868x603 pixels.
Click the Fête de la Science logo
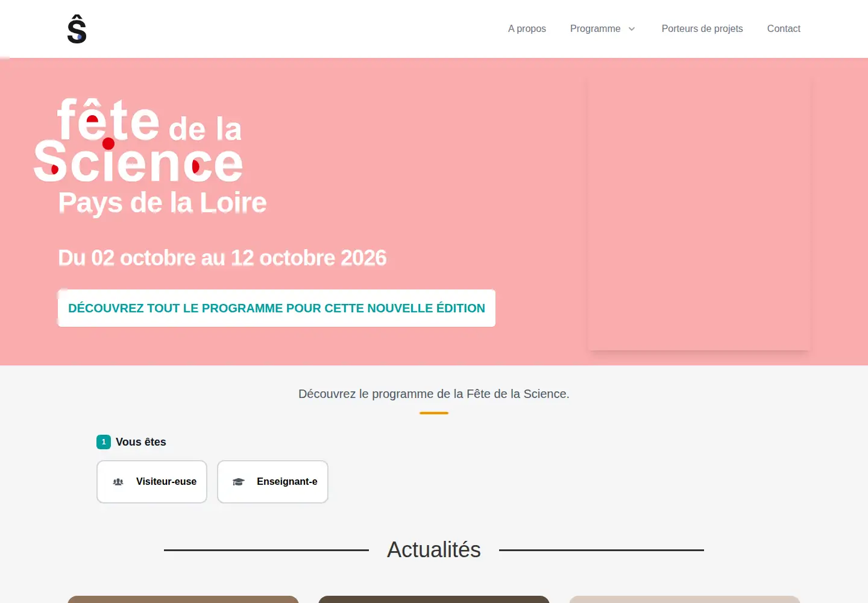point(139,140)
